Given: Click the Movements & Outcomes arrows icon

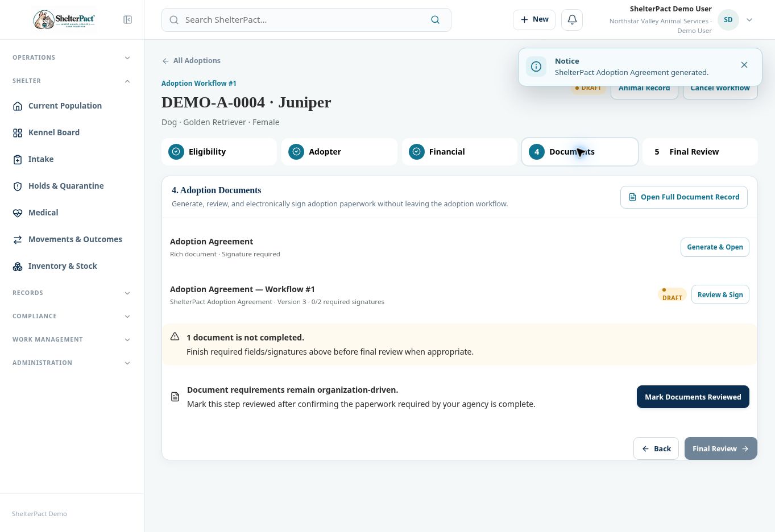Looking at the screenshot, I should 18,239.
